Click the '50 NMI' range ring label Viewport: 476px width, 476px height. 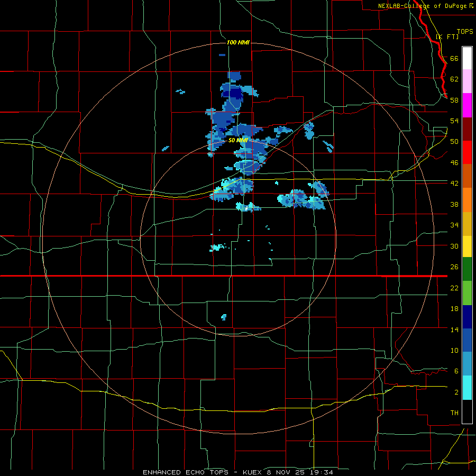(x=238, y=140)
